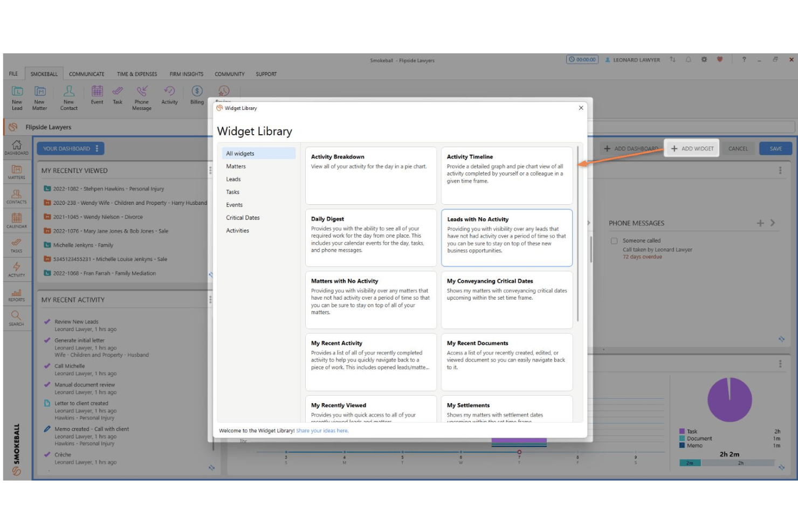Choose the Daily Digest widget card
This screenshot has width=798, height=532.
pyautogui.click(x=371, y=238)
